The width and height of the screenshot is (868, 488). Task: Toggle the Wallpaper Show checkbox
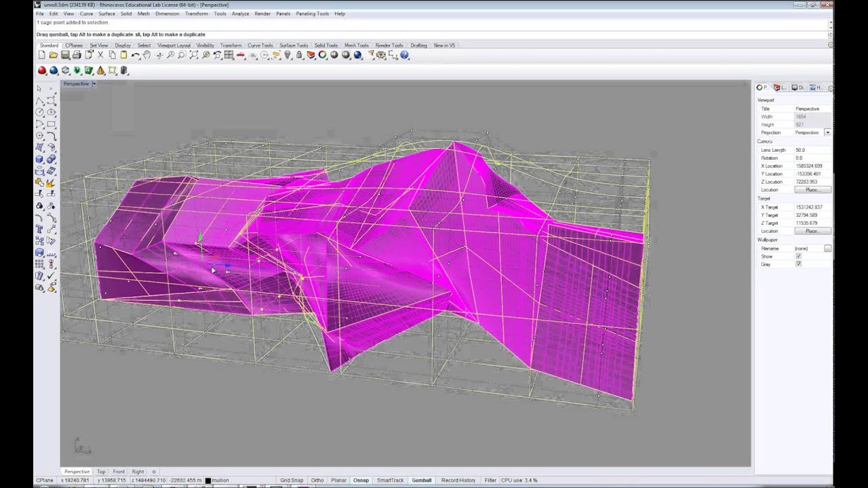pos(798,256)
